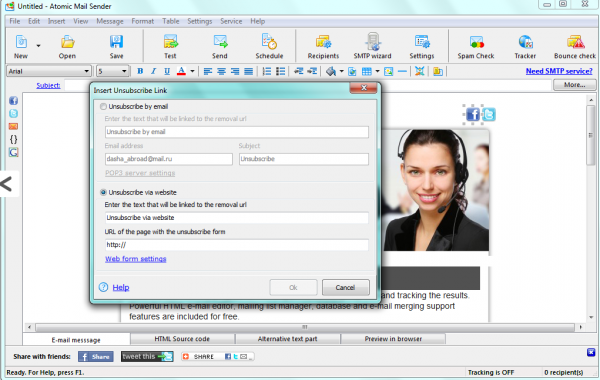Click the Send toolbar icon
Screen dimensions: 600x380
[x=220, y=42]
